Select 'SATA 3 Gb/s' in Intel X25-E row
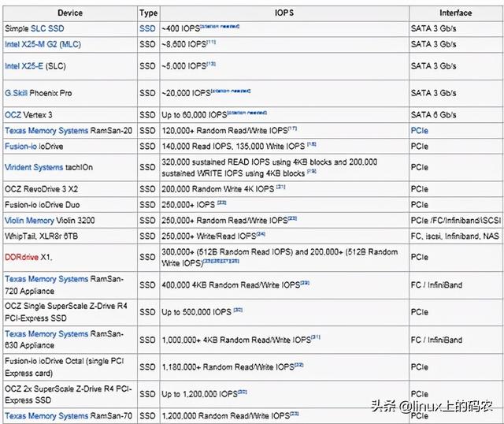 point(433,66)
